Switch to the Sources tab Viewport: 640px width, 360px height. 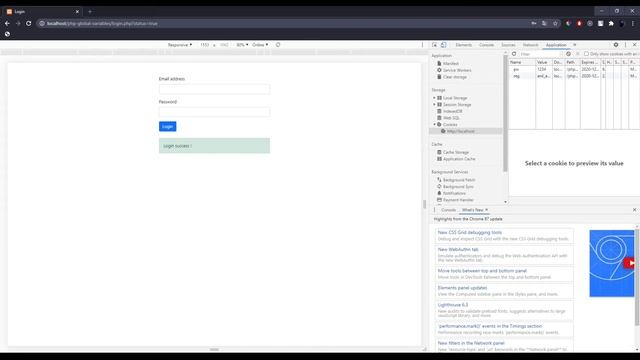(x=508, y=45)
